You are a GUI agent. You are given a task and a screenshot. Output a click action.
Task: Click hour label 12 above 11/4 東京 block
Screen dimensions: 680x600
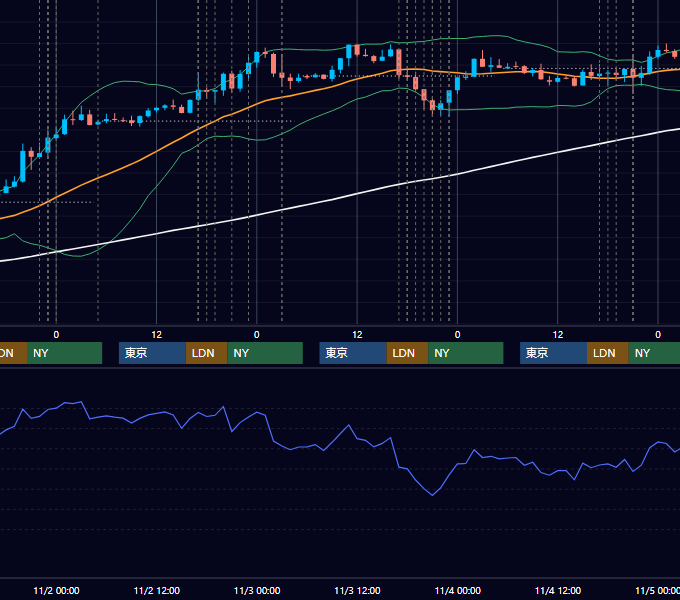pos(558,335)
